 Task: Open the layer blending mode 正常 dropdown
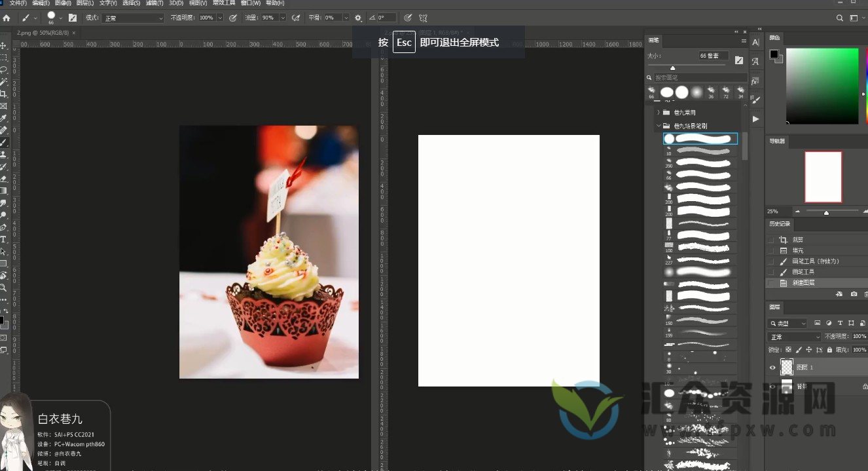[x=794, y=337]
